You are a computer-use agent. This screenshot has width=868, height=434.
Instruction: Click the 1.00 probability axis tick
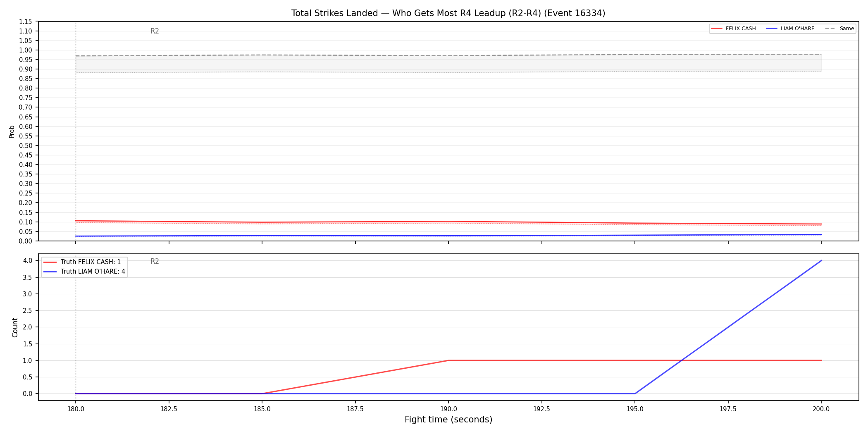pos(26,50)
